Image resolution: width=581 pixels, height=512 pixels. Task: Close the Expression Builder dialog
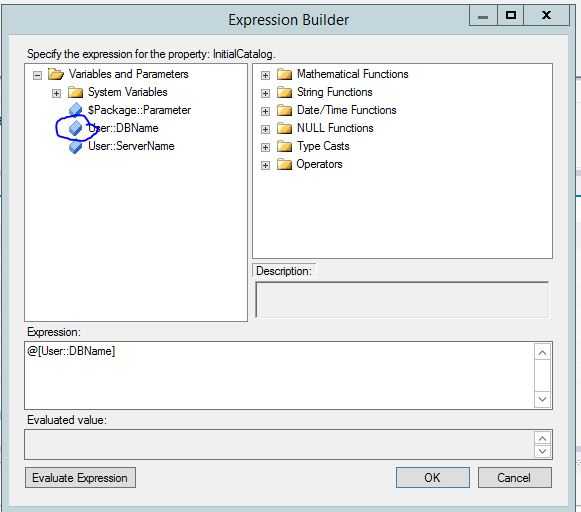546,15
